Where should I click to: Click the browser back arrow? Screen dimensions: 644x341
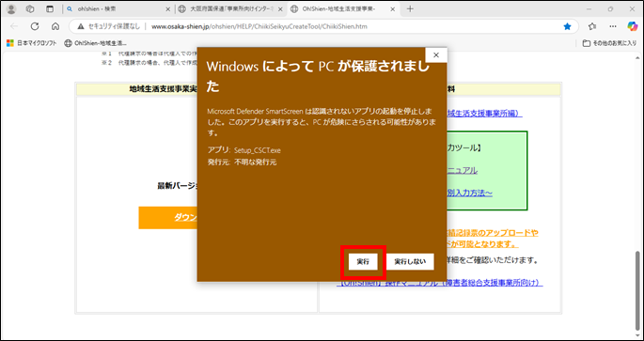click(14, 26)
